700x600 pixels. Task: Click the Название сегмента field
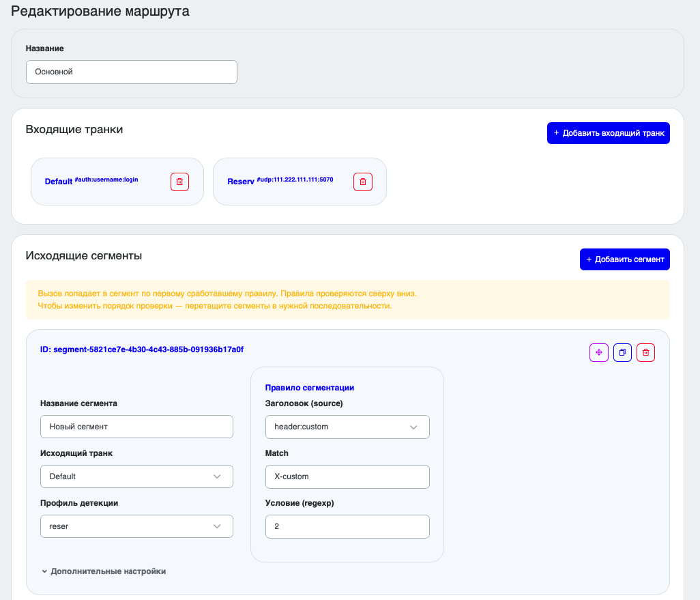pos(136,427)
